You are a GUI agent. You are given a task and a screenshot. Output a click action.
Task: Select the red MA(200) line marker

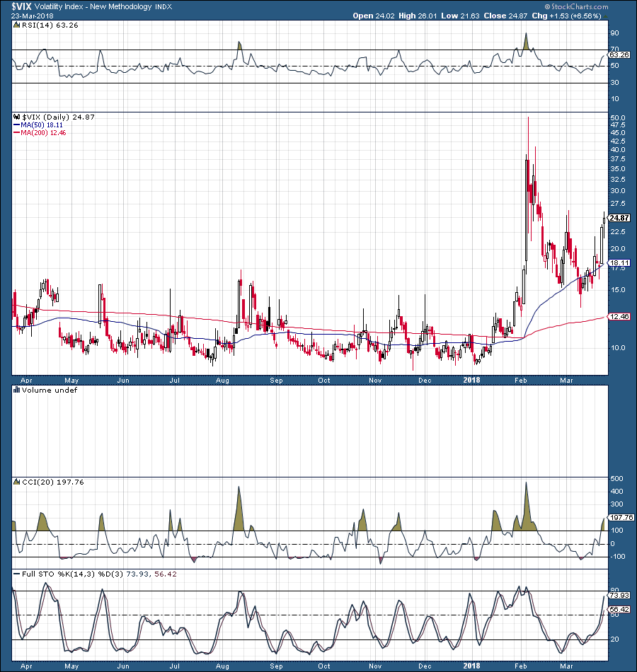tap(17, 133)
